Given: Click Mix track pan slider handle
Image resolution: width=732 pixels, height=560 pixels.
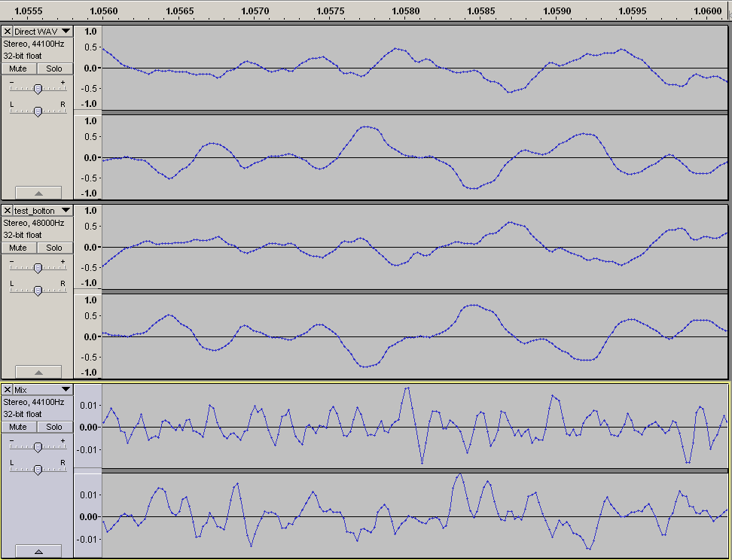Looking at the screenshot, I should click(x=38, y=470).
